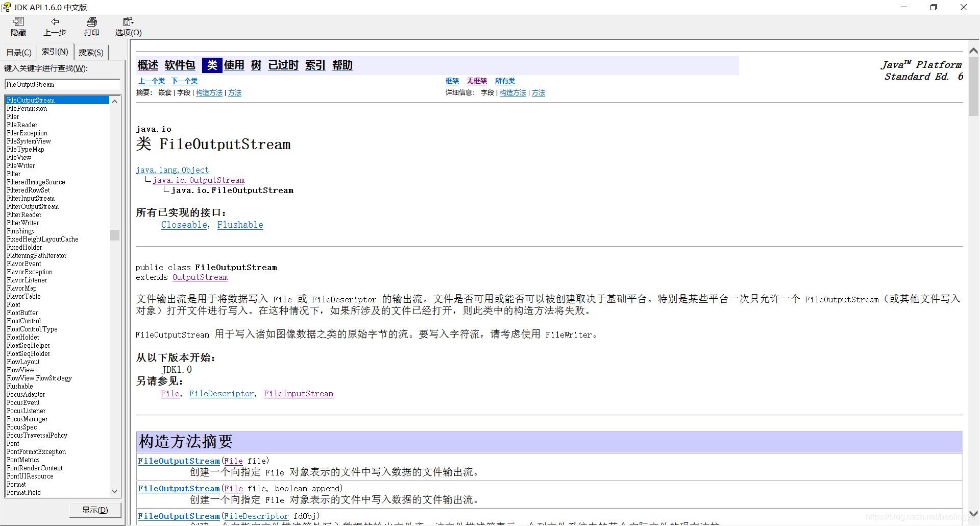Open the 概述 navigation menu item
Image resolution: width=980 pixels, height=526 pixels.
tap(148, 65)
